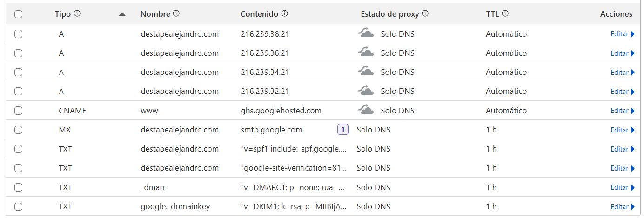Viewport: 644px width, 218px height.
Task: Click the v=spf1 TXT content cell
Action: tap(294, 149)
